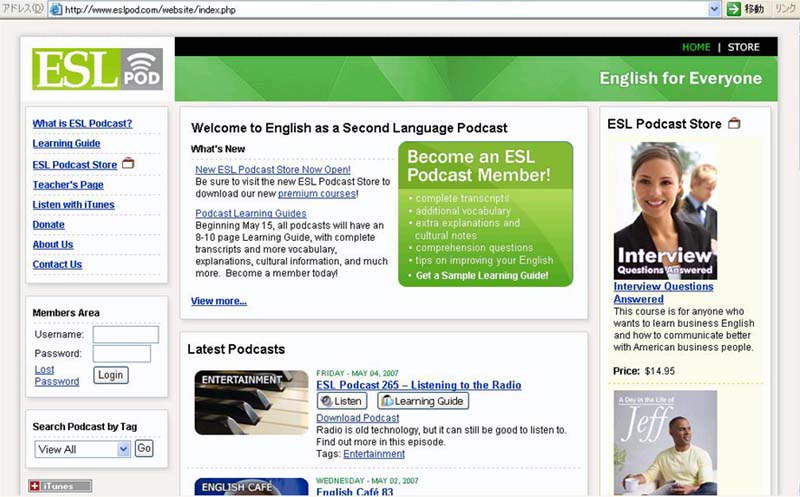Click the Listen button for Podcast 265
Viewport: 800px width, 497px height.
coord(342,401)
